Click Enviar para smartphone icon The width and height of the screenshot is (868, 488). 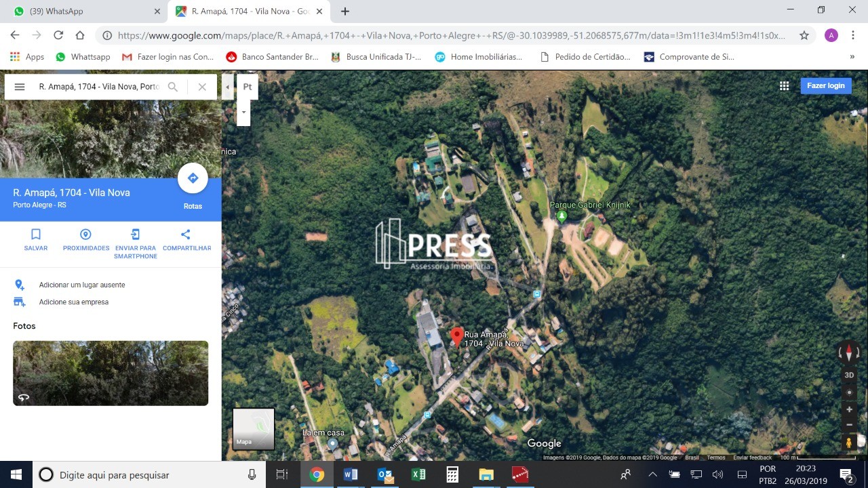coord(136,235)
